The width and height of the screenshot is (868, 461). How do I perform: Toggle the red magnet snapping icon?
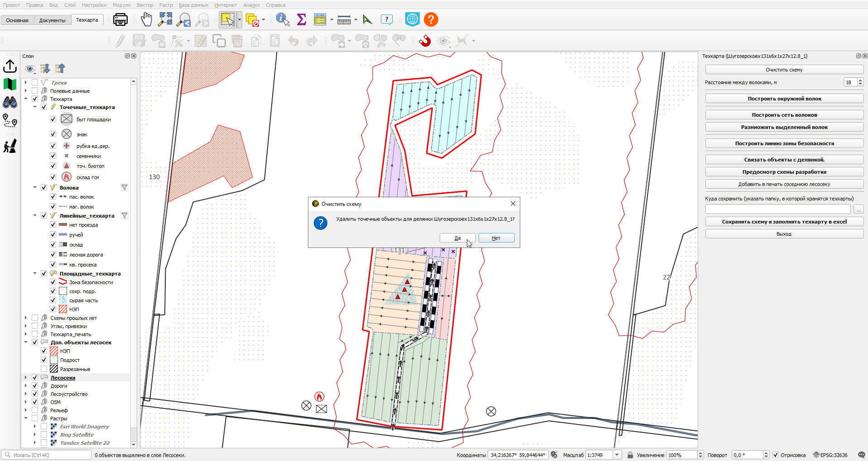(x=425, y=41)
